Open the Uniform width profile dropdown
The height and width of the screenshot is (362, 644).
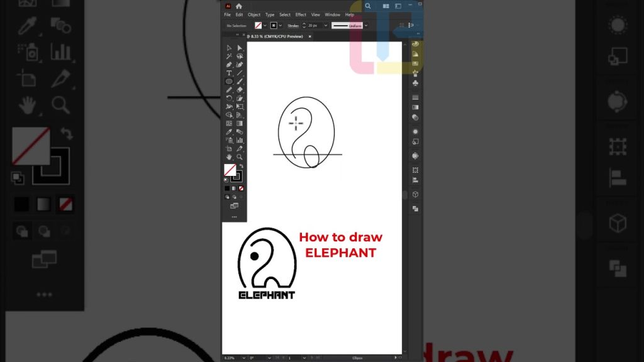coord(366,25)
